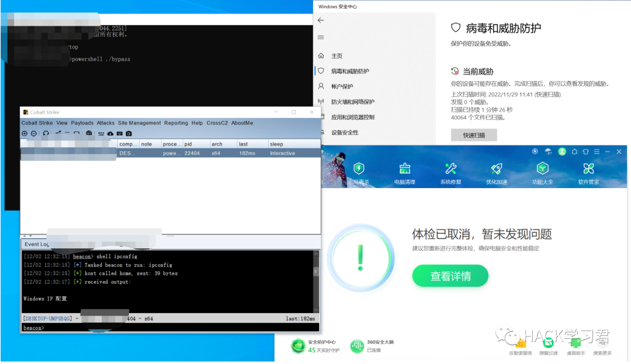The image size is (631, 364).
Task: Click the 'Interactive' sleep cell
Action: 283,153
